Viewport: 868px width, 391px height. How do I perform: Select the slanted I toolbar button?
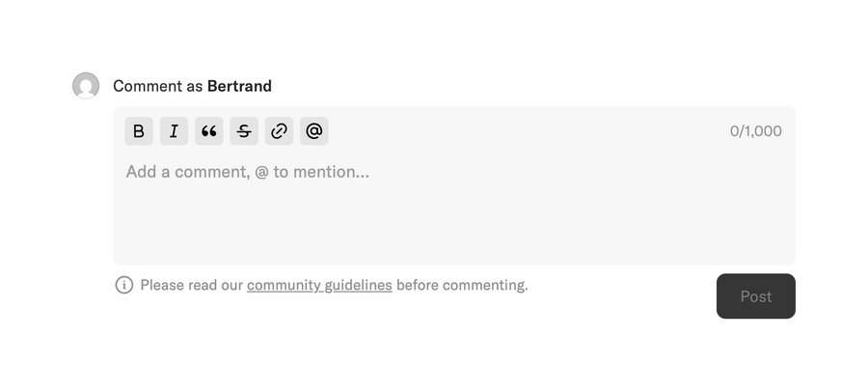coord(174,131)
